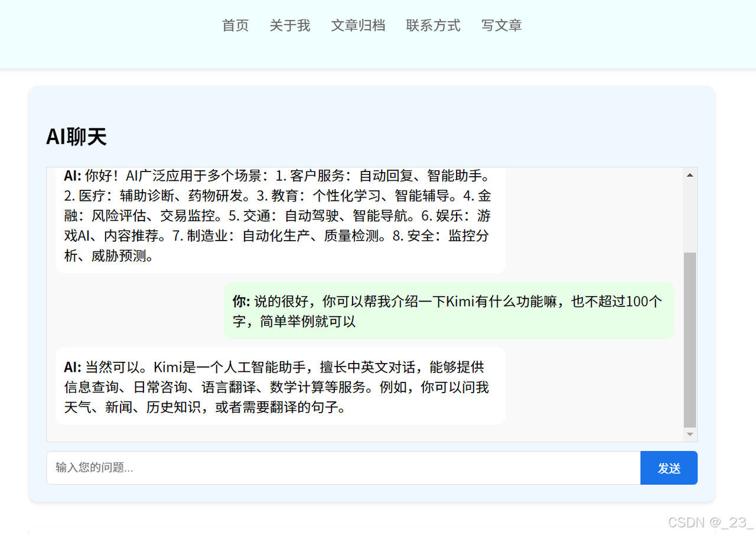This screenshot has height=535, width=756.
Task: Click 写文章 to write an article
Action: [x=501, y=25]
